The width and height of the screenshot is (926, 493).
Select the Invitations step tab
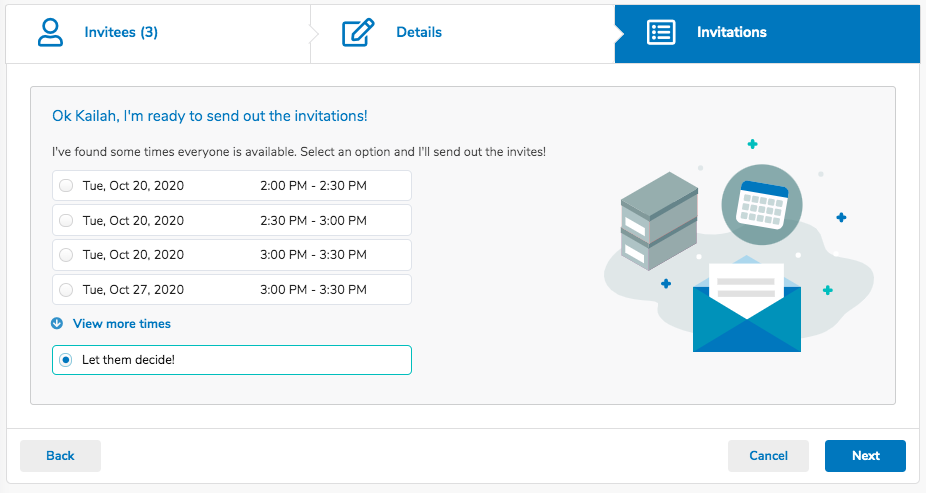[x=767, y=34]
